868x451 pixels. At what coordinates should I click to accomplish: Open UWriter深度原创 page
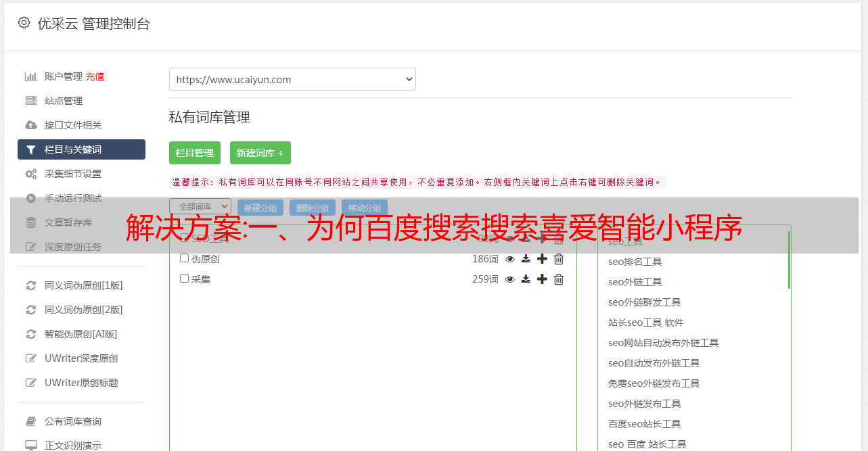[x=81, y=358]
